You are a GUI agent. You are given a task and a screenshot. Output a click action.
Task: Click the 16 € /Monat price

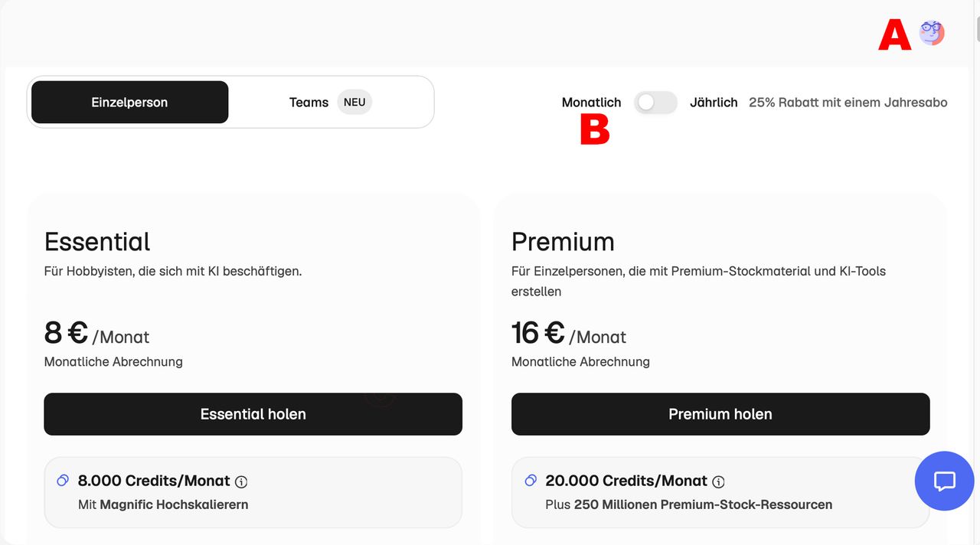click(569, 333)
